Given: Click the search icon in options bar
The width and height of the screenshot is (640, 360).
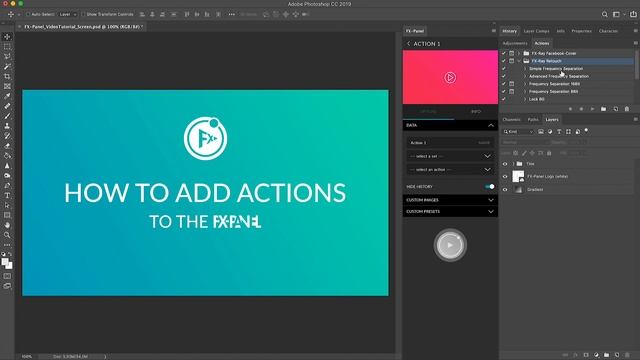Looking at the screenshot, I should click(604, 14).
